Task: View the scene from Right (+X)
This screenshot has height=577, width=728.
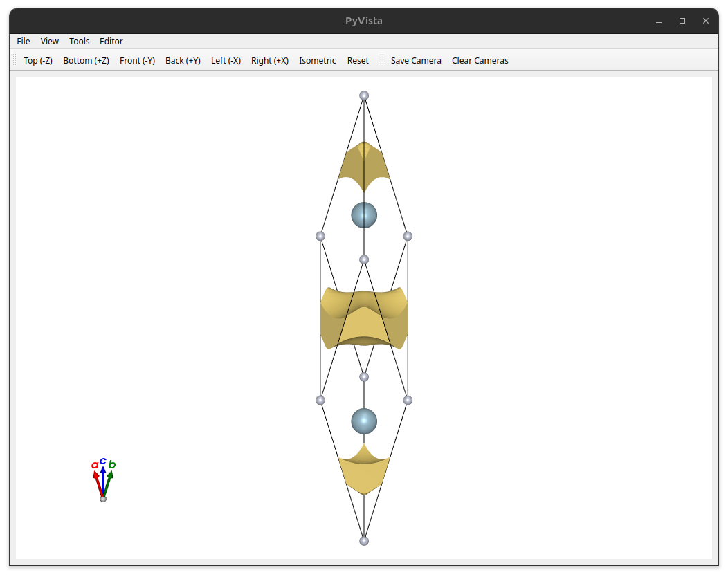Action: (x=270, y=61)
